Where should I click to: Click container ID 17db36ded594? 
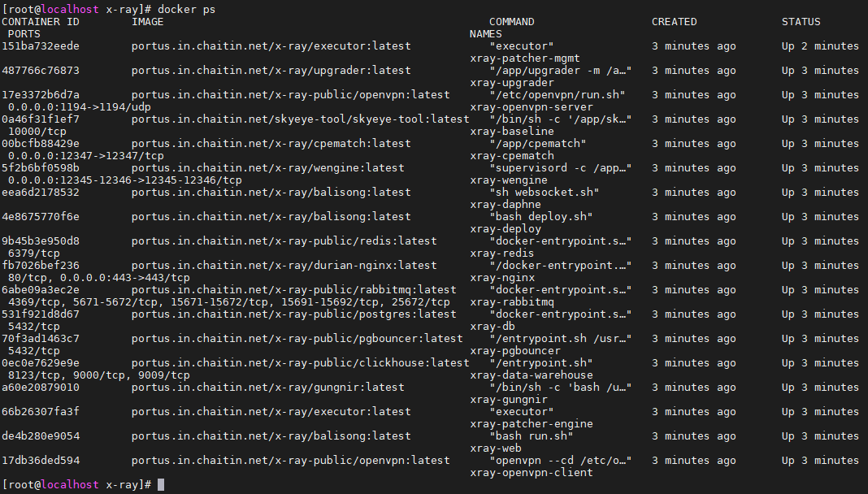(41, 461)
